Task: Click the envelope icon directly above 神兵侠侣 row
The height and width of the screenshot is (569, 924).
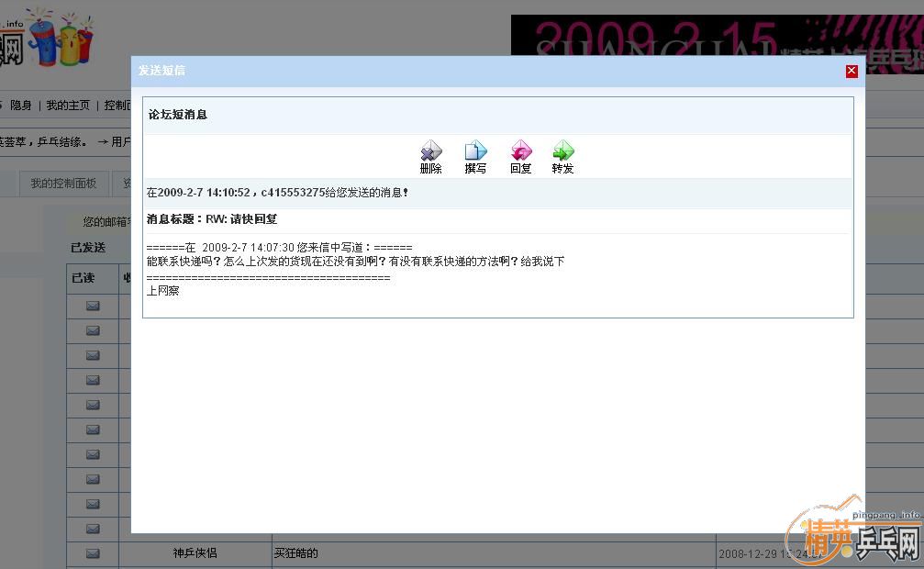Action: [93, 529]
